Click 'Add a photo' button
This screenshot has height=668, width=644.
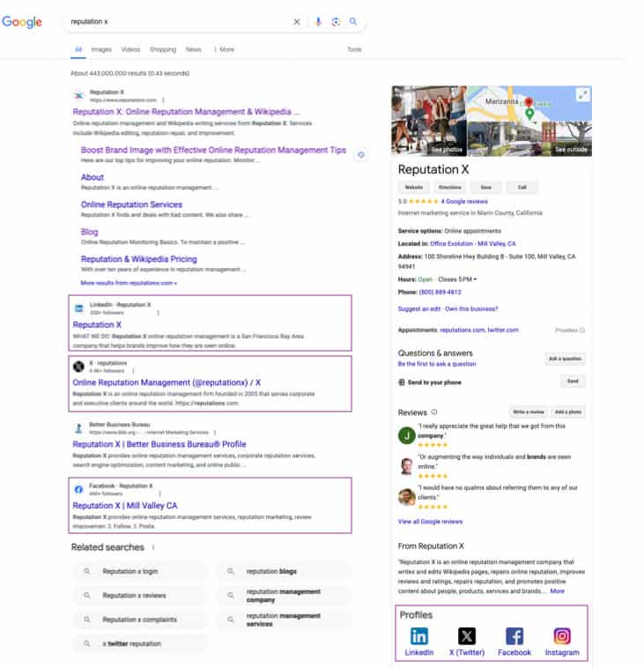click(567, 412)
